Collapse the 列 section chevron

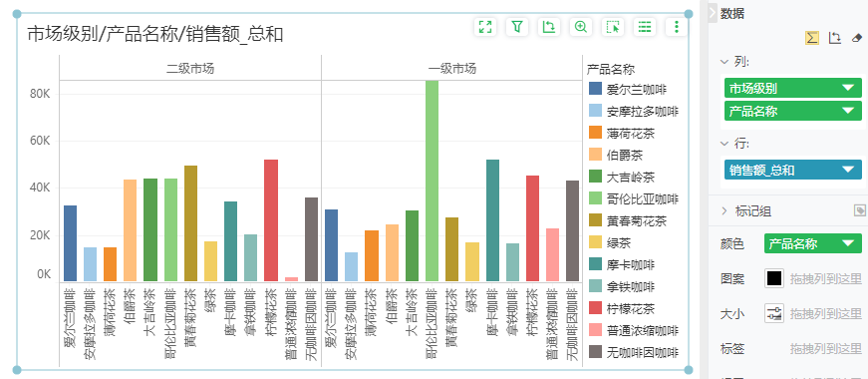(x=724, y=62)
